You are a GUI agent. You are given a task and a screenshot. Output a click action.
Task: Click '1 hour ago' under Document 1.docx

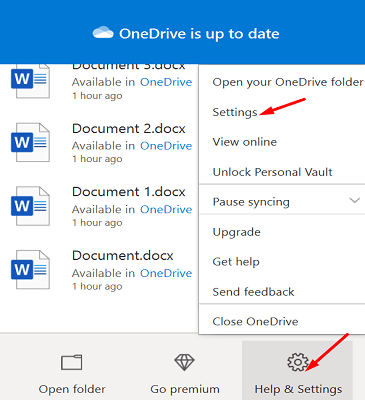(97, 223)
